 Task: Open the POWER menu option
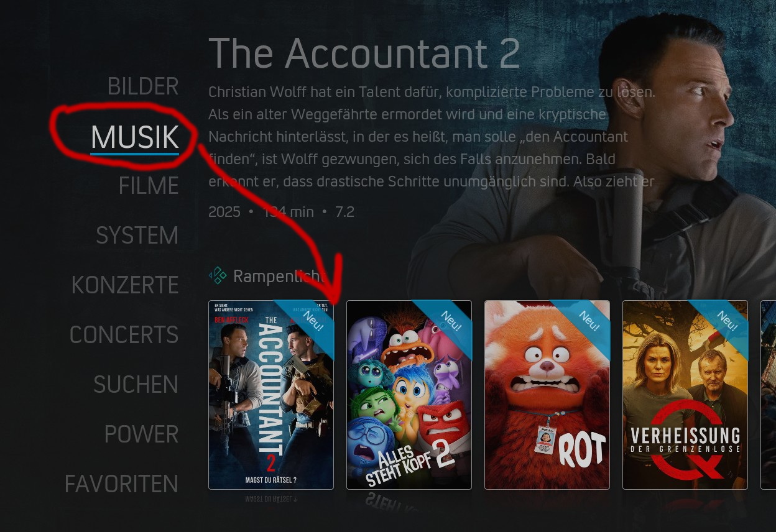141,434
